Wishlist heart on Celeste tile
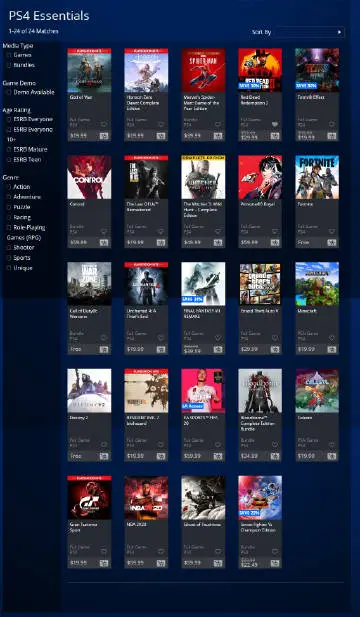Screen dimensions: 360x617 pyautogui.click(x=332, y=445)
